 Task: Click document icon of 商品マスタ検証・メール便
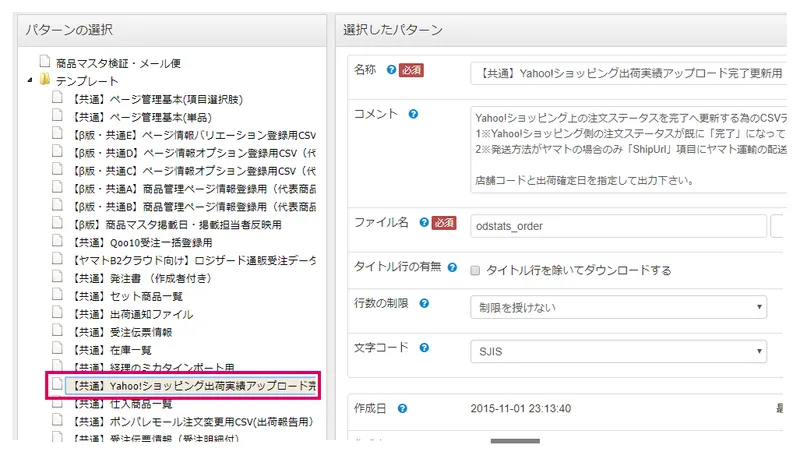click(45, 61)
